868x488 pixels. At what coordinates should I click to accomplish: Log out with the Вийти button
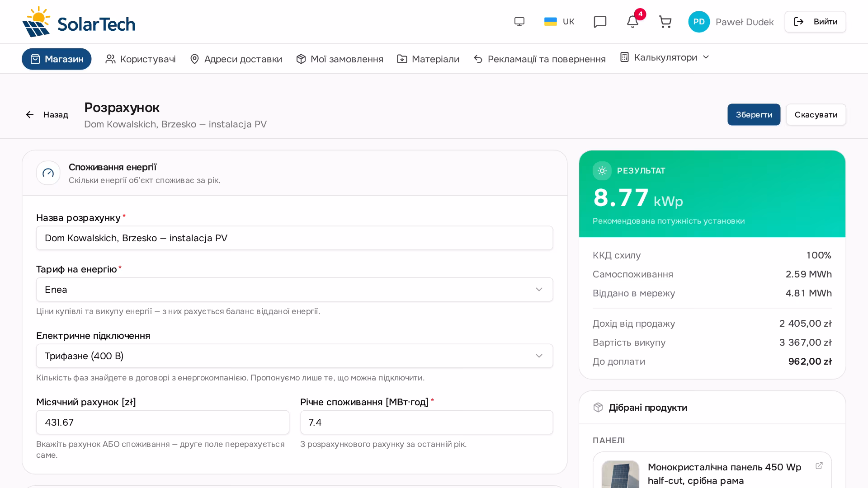815,22
